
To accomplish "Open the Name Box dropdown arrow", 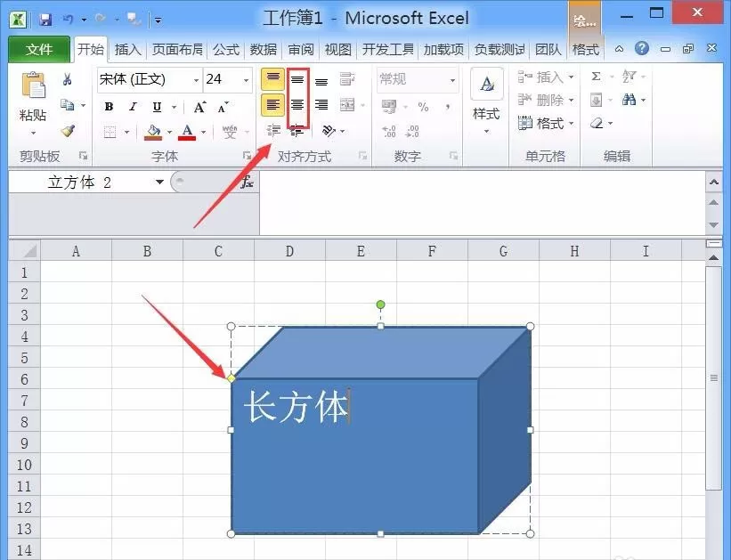I will [159, 182].
